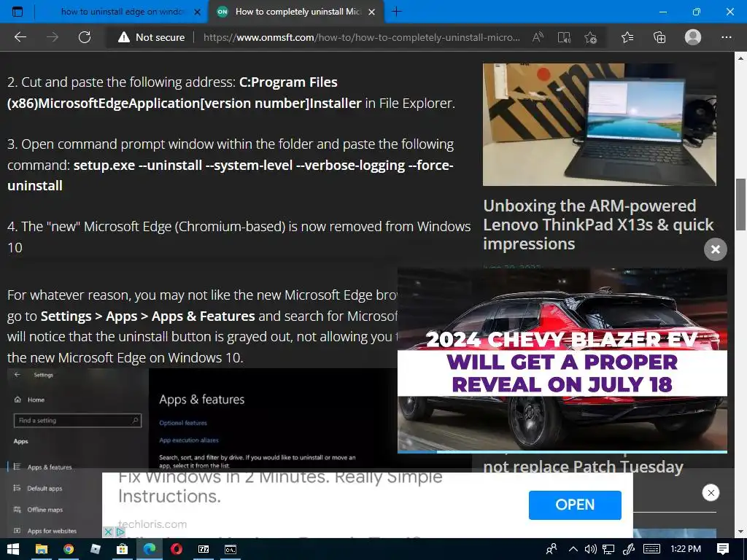Open the AdChoices icon on banner
The image size is (747, 560).
tap(120, 532)
